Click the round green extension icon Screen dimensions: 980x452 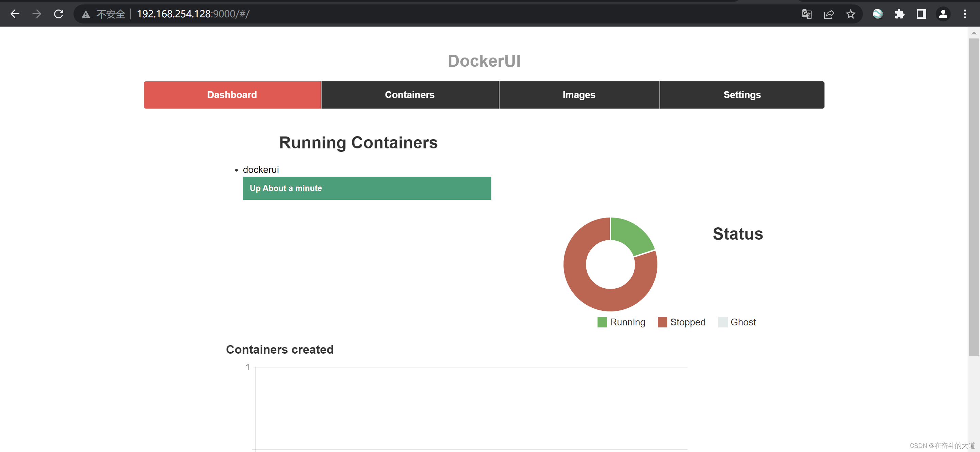pos(877,14)
